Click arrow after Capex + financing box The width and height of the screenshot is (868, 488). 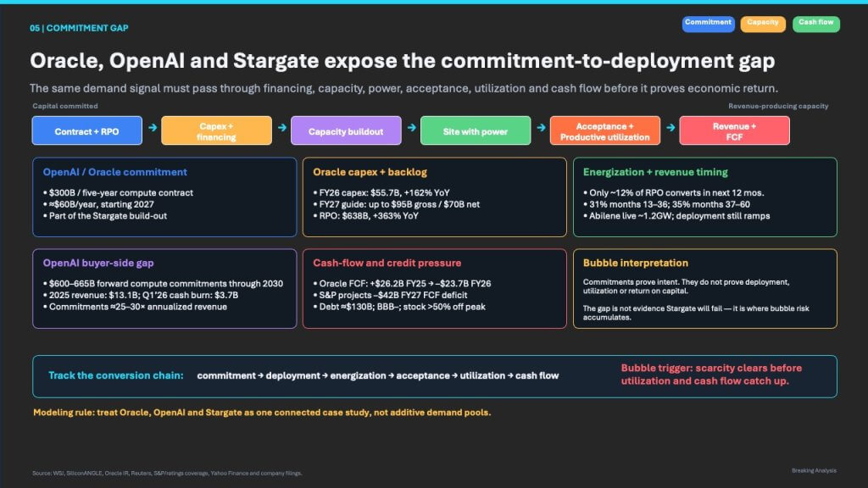pos(281,128)
